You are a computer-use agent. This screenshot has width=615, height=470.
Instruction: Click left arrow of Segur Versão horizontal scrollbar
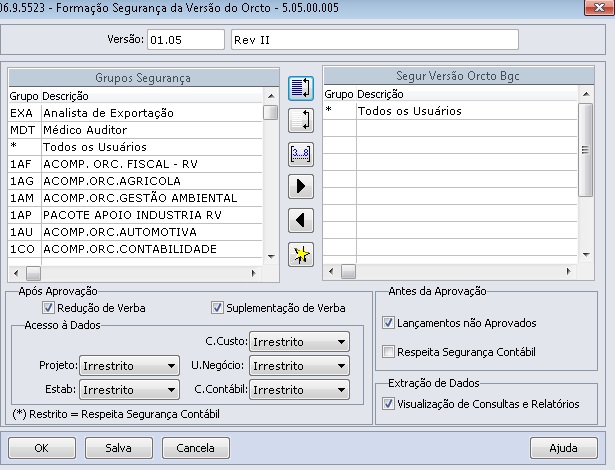coord(331,271)
